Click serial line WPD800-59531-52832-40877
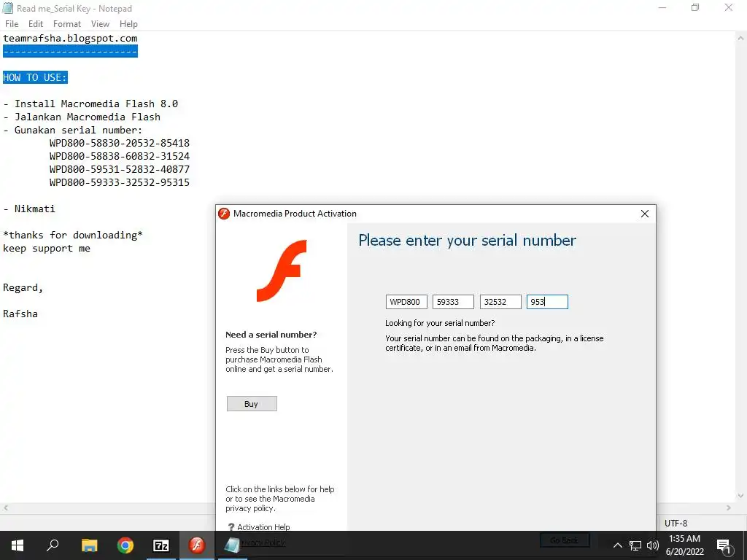Viewport: 747px width, 560px height. pos(120,169)
